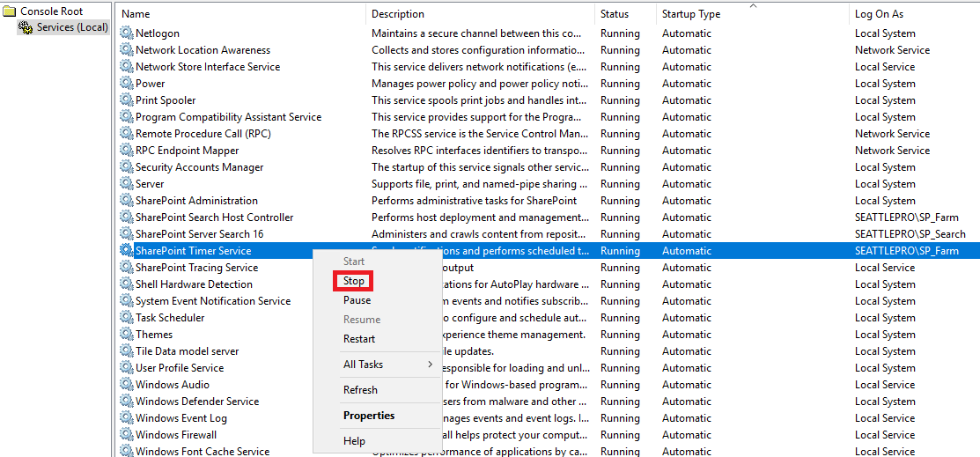This screenshot has height=457, width=980.
Task: Click Refresh in the context menu
Action: point(361,389)
